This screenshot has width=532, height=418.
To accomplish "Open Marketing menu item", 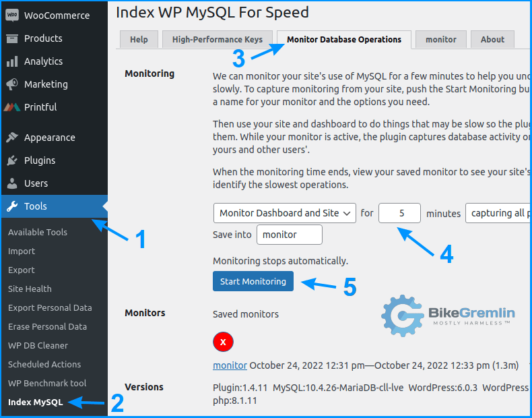I will coord(55,84).
